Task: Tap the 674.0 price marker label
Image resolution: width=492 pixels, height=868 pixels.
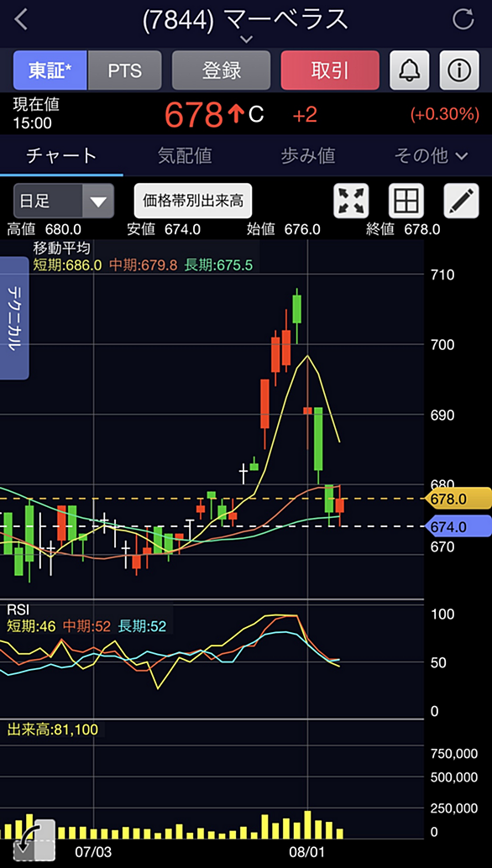Action: (x=458, y=526)
